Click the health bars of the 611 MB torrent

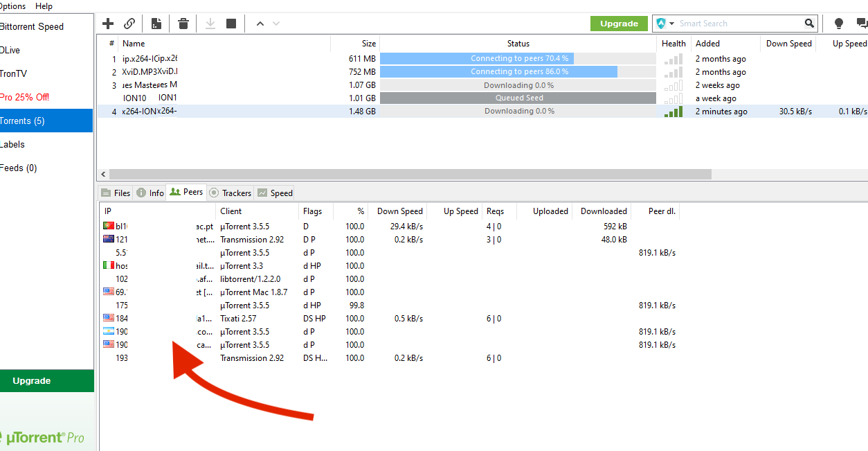click(673, 59)
